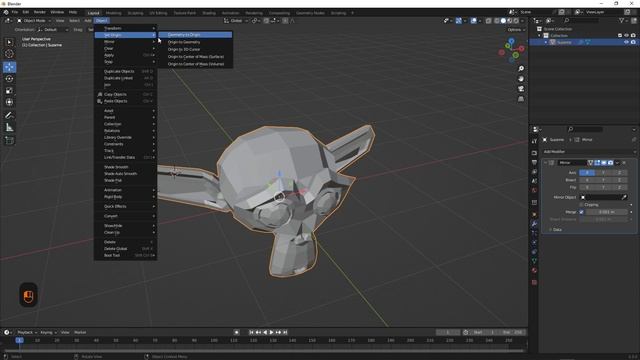This screenshot has height=360, width=640.
Task: Click the timeline auto-keying record button
Action: pos(236,332)
